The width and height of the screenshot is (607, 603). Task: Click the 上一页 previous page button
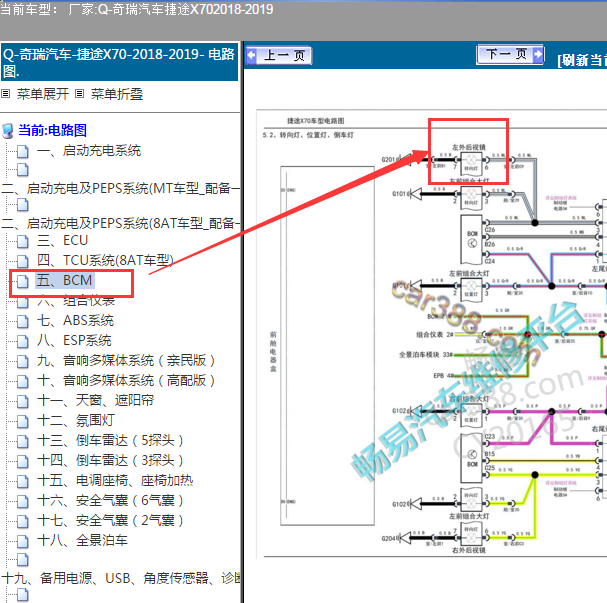(279, 55)
